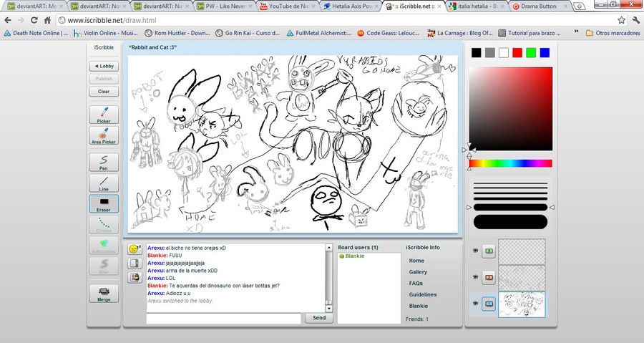The image size is (644, 343).
Task: Click the chat panel layout icon
Action: point(135,264)
